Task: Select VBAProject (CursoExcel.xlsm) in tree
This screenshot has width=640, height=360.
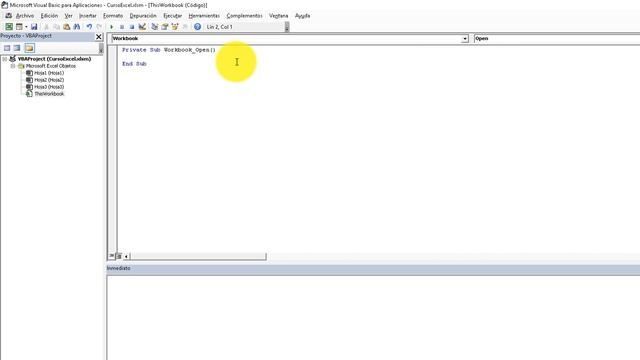Action: click(x=54, y=59)
